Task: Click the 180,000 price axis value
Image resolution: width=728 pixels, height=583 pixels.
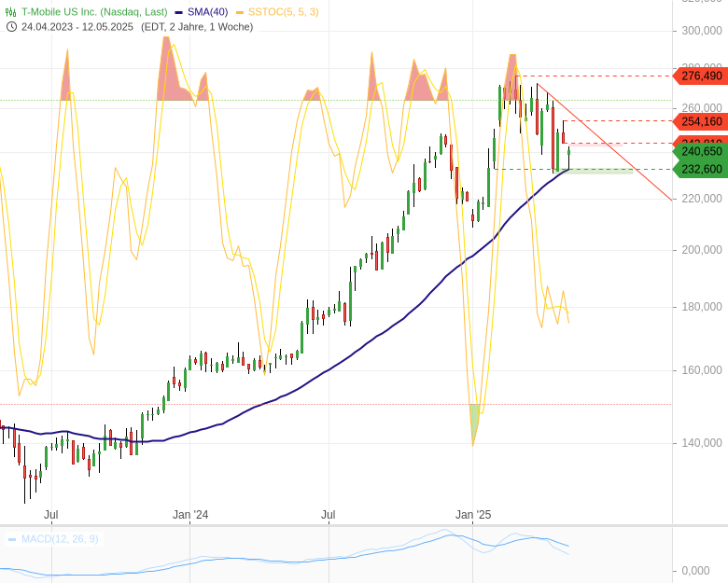Action: [x=702, y=307]
